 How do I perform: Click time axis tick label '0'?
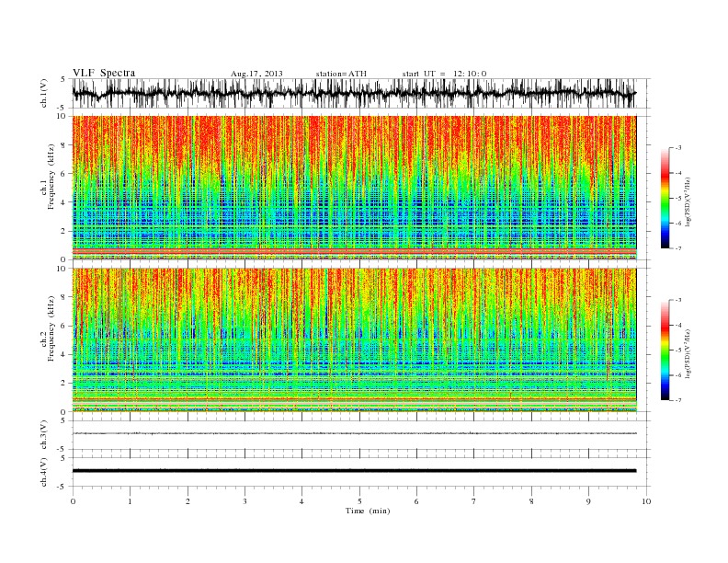click(73, 501)
